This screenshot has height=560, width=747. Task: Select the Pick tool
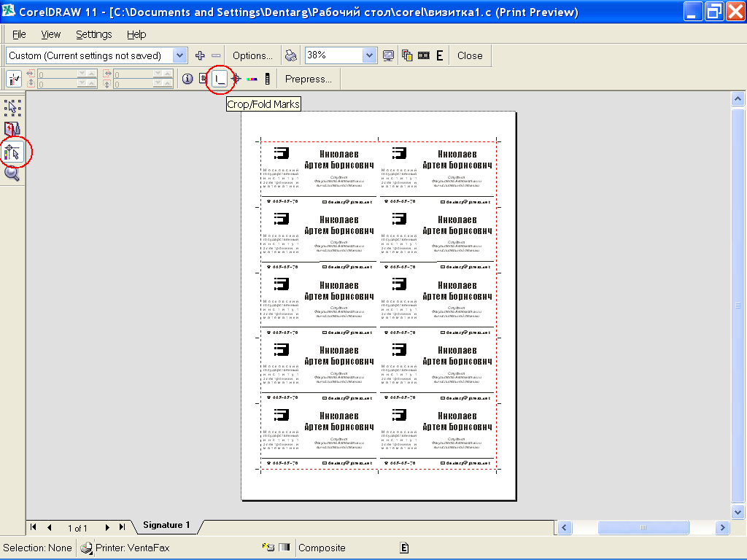point(12,108)
